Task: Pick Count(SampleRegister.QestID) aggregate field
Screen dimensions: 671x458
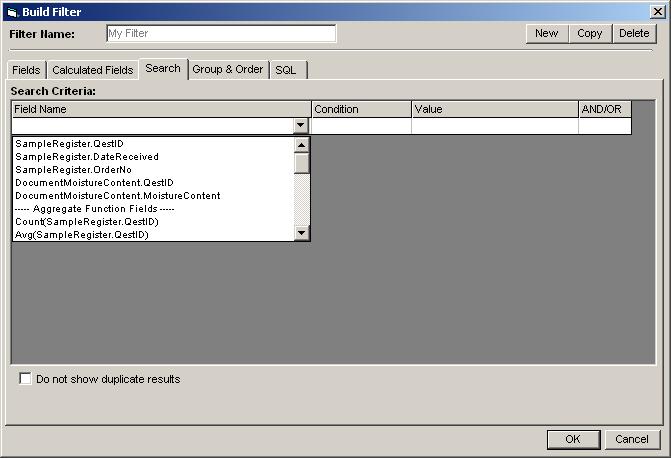Action: click(87, 222)
